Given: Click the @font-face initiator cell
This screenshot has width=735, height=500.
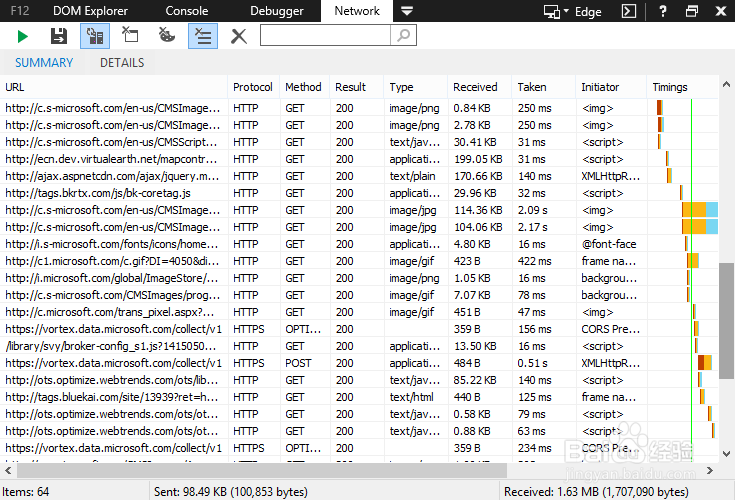Looking at the screenshot, I should [609, 244].
